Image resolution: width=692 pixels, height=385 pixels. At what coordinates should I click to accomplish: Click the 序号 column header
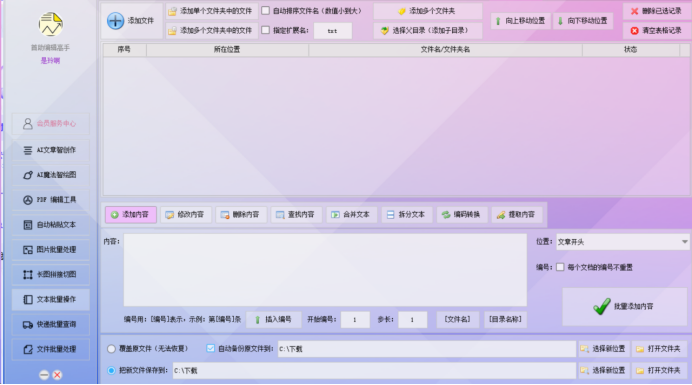[x=124, y=49]
